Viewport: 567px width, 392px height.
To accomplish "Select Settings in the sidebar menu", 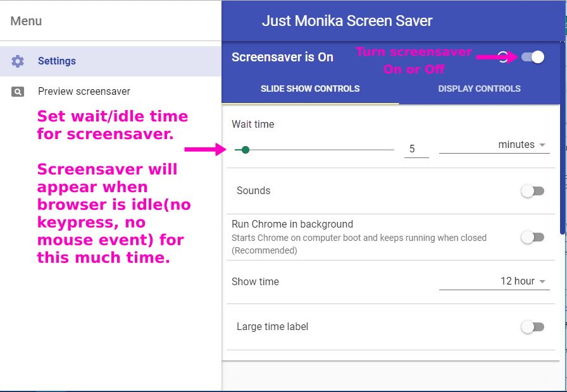I will click(57, 61).
